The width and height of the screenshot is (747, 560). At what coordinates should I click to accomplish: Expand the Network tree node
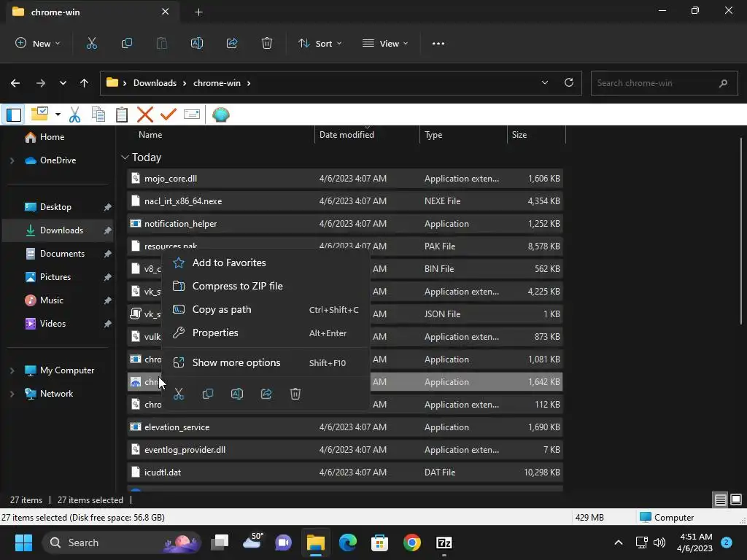click(x=12, y=394)
